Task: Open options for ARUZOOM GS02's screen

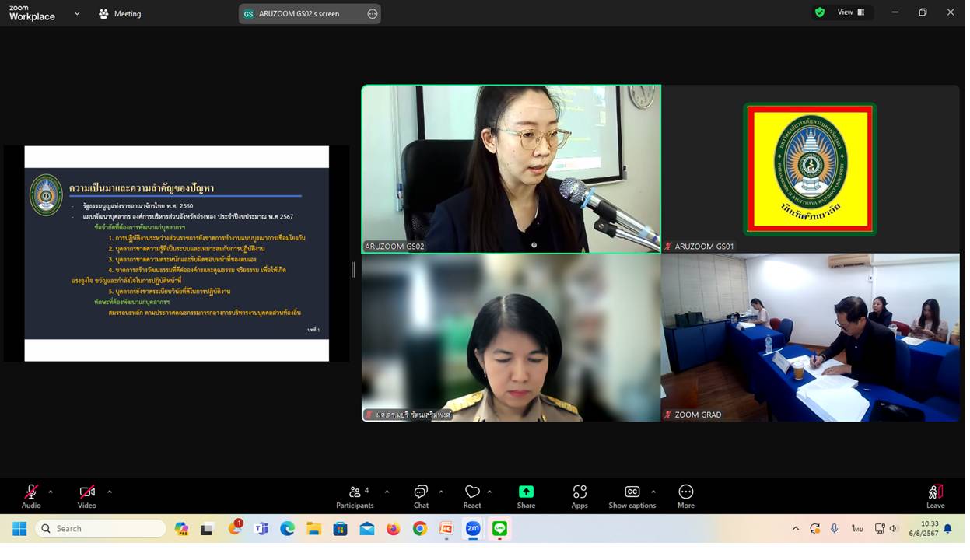Action: tap(374, 14)
